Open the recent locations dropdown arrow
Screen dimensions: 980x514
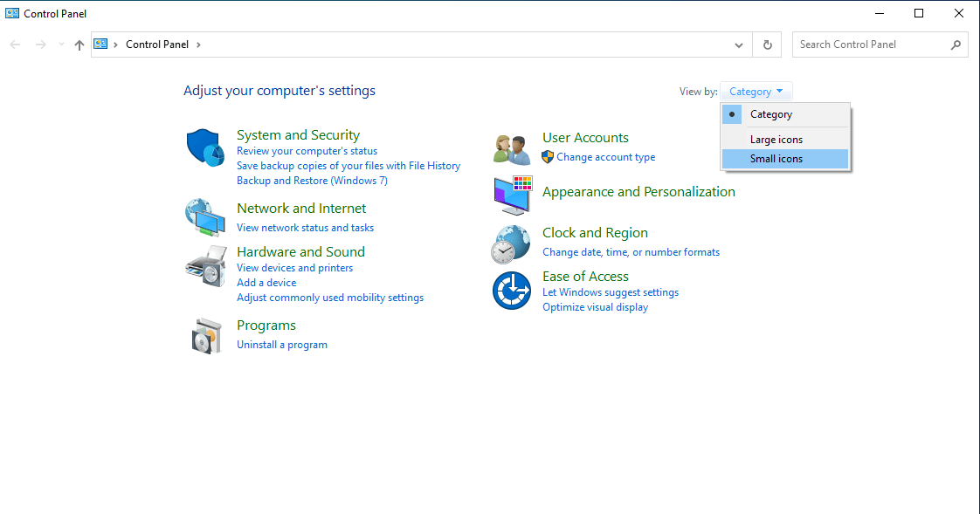61,45
